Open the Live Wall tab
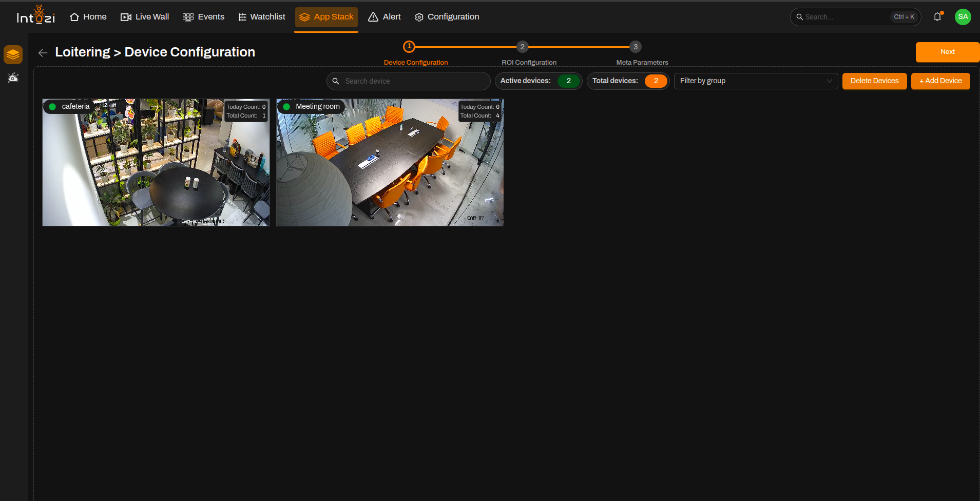 [145, 17]
